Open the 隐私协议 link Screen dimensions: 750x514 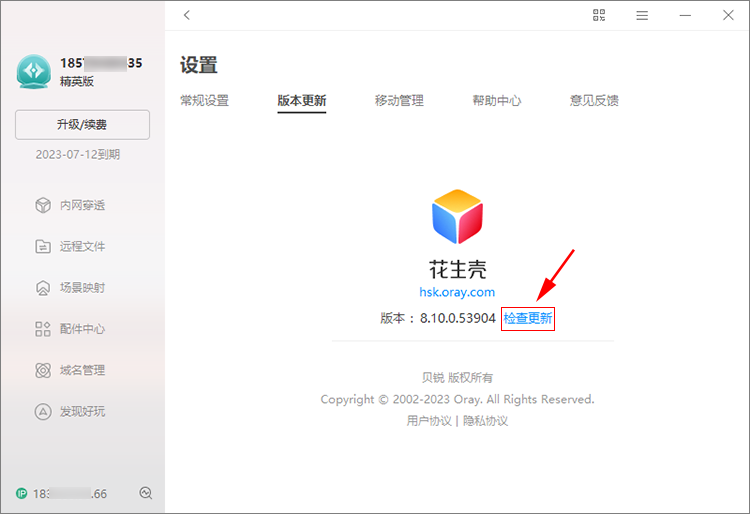pyautogui.click(x=485, y=421)
